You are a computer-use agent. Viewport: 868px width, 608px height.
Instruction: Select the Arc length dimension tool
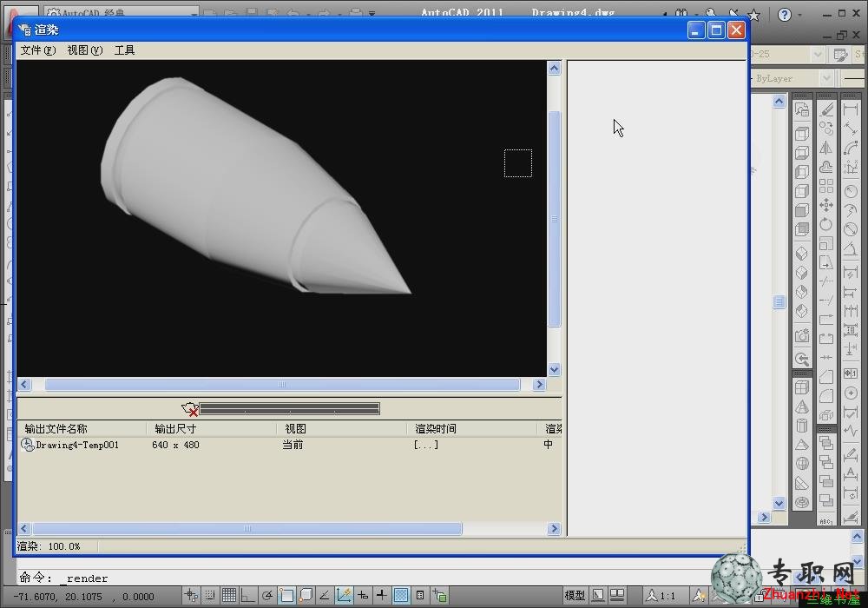coord(851,148)
